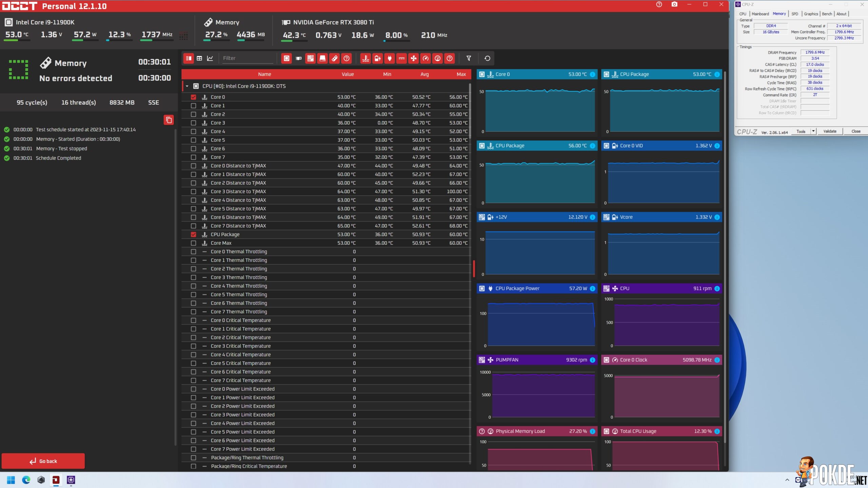Image resolution: width=868 pixels, height=488 pixels.
Task: Switch to the table-only monitoring view
Action: (x=199, y=58)
